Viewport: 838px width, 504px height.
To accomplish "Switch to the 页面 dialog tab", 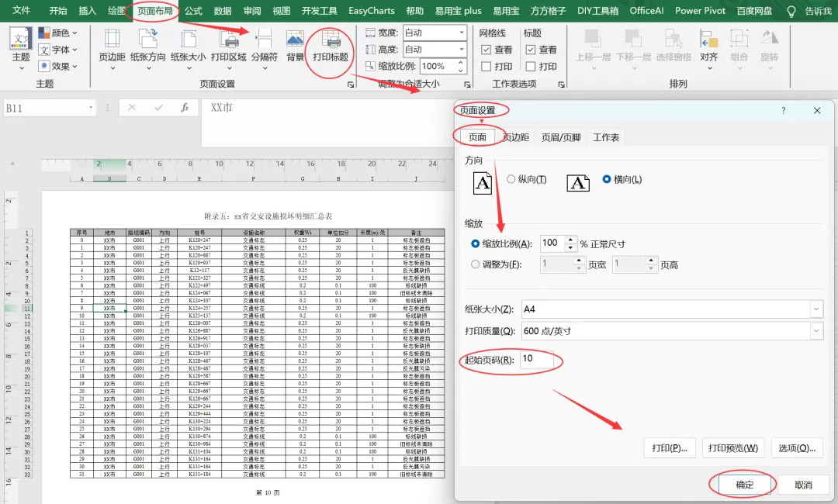I will (477, 137).
